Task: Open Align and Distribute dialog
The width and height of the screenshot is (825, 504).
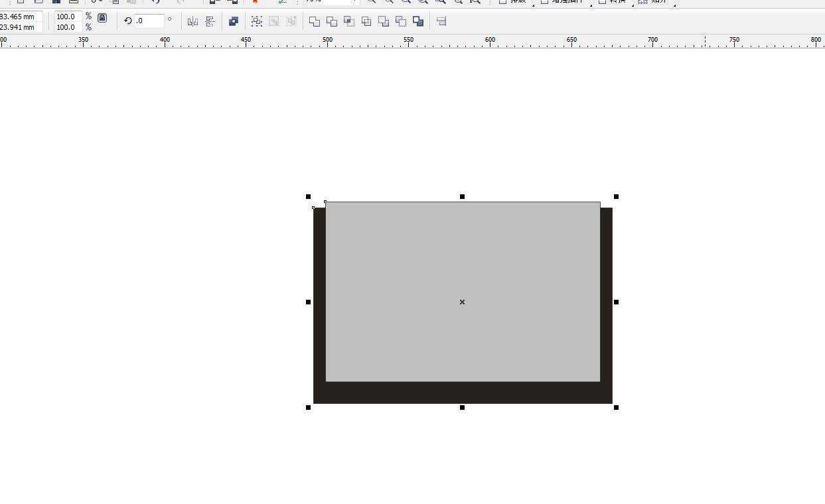Action: (441, 22)
